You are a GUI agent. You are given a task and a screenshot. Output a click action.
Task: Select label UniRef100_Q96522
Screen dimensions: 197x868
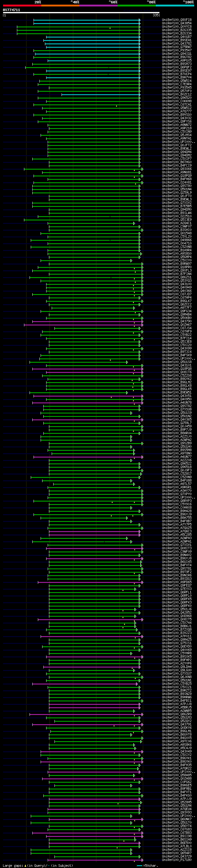pos(177,464)
